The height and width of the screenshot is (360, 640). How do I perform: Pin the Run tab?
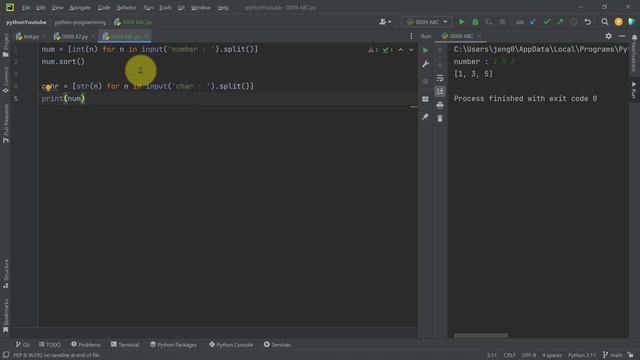425,117
